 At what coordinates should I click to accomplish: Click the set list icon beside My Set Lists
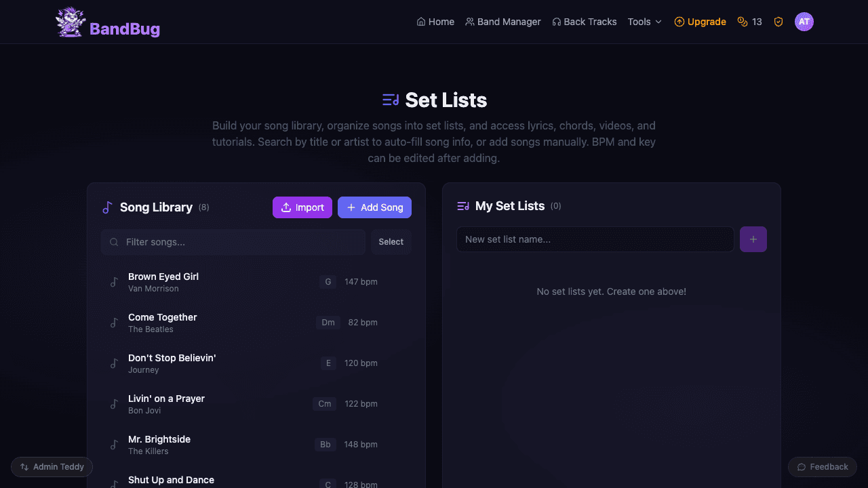click(x=463, y=205)
